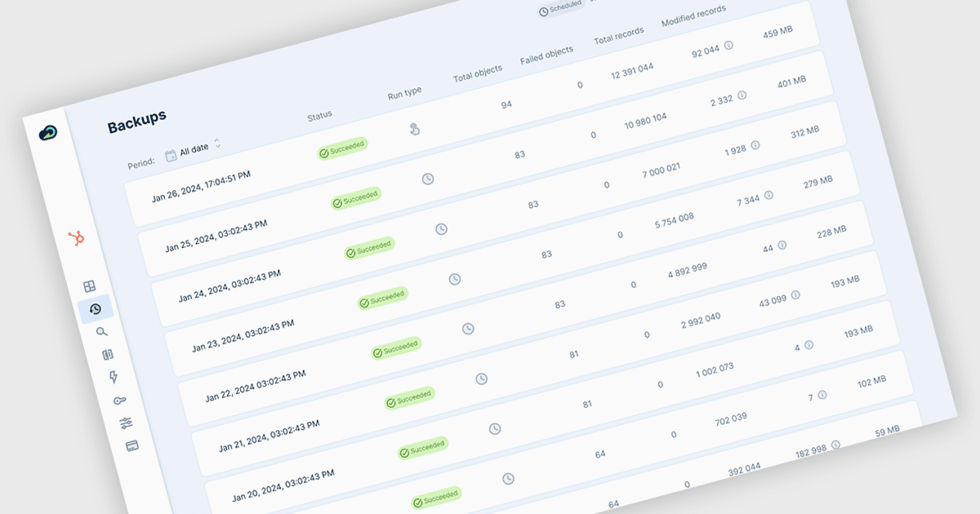Click scheduled clock icon in Jan 22 row
Viewport: 980px width, 514px height.
coord(468,329)
